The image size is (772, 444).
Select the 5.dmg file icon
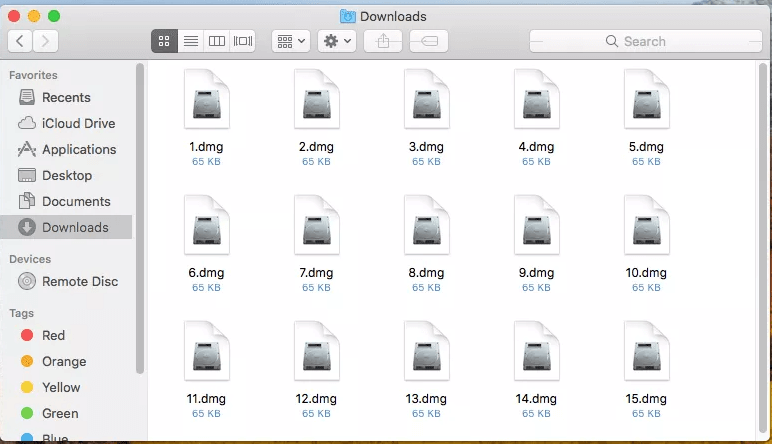(647, 99)
